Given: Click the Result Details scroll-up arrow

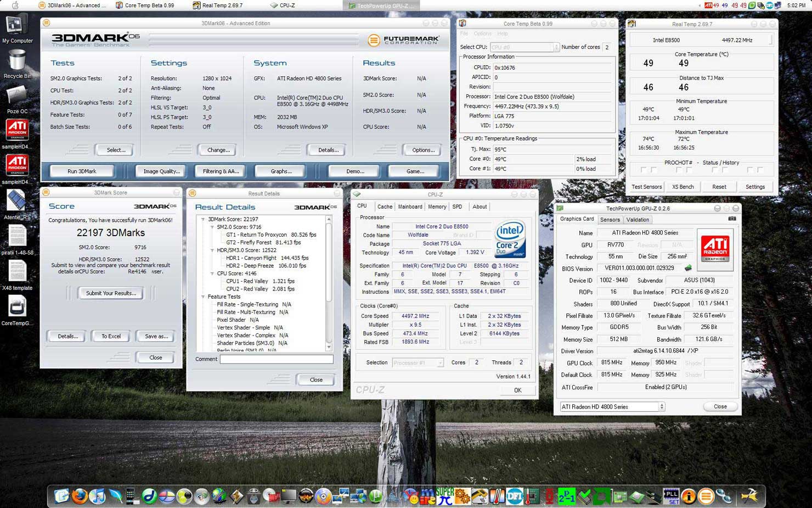Looking at the screenshot, I should [x=329, y=219].
